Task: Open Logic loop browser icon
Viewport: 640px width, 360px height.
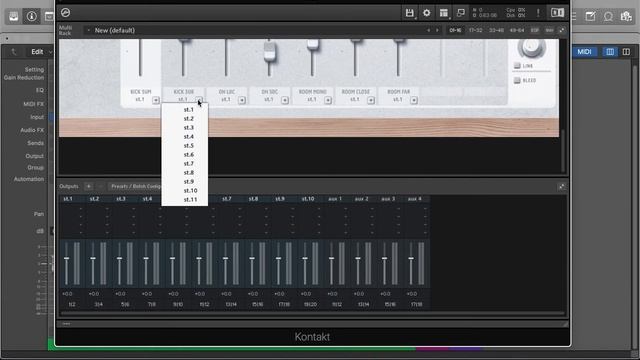Action: pos(608,16)
